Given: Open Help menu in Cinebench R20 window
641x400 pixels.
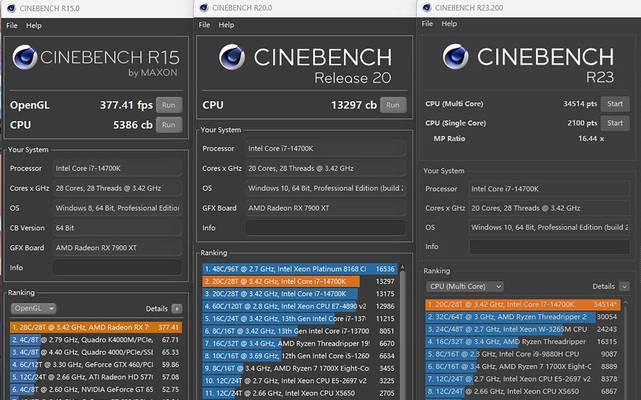Looking at the screenshot, I should tap(226, 25).
